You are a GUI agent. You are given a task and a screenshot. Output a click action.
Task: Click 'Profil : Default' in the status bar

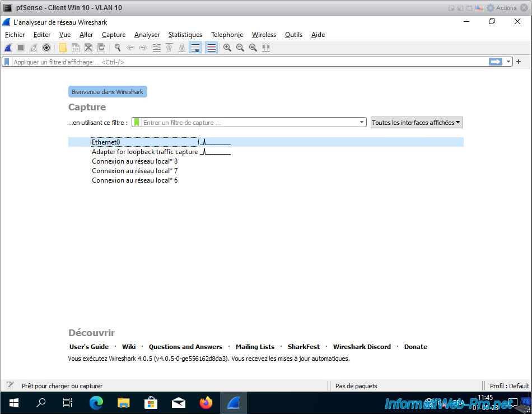[509, 386]
